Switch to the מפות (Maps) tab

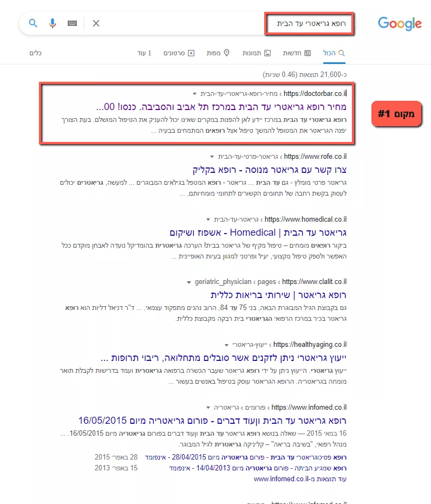218,53
